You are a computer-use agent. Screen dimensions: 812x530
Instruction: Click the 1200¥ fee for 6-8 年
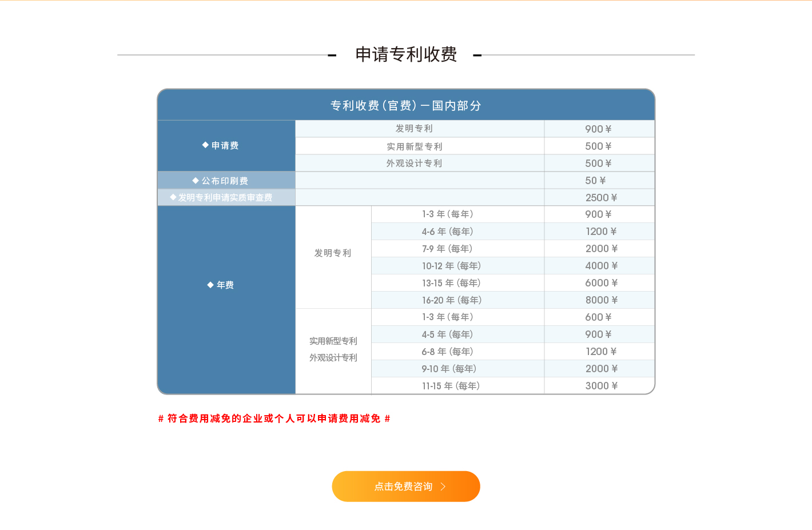(x=601, y=352)
